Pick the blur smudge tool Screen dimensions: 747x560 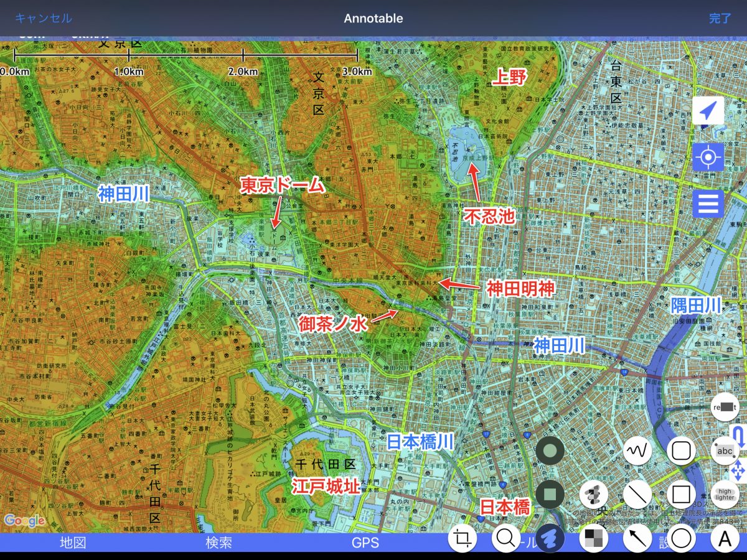(x=593, y=495)
